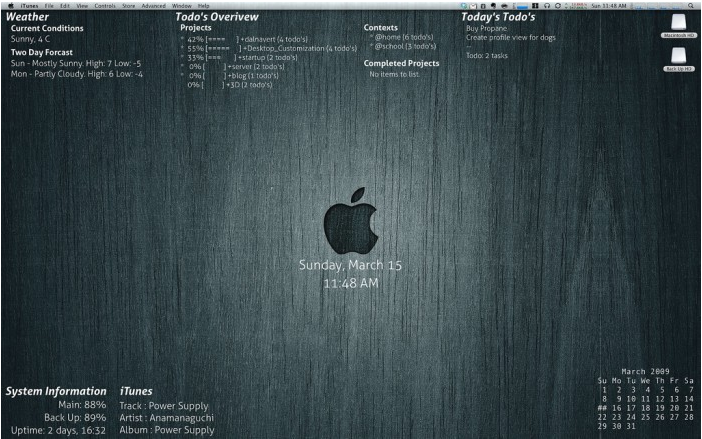This screenshot has height=439, width=702.
Task: Click the 'Weather' heading
Action: [x=27, y=17]
